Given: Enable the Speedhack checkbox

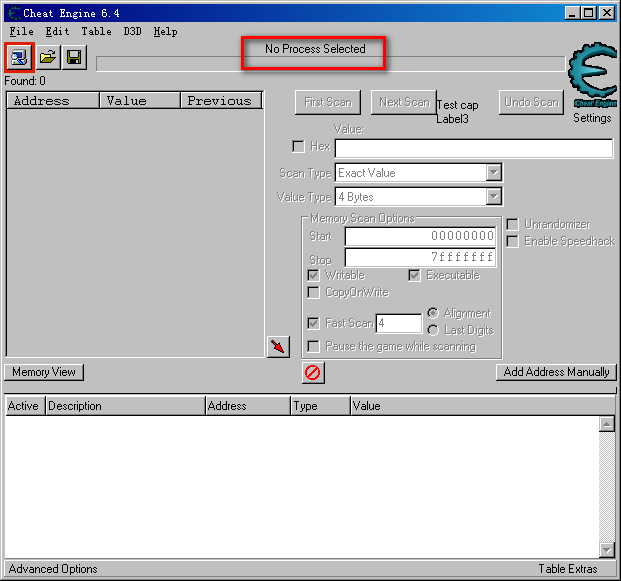Looking at the screenshot, I should pyautogui.click(x=512, y=242).
